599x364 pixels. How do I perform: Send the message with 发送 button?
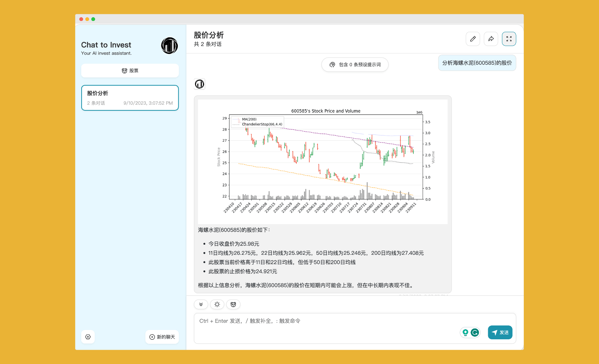click(x=500, y=332)
